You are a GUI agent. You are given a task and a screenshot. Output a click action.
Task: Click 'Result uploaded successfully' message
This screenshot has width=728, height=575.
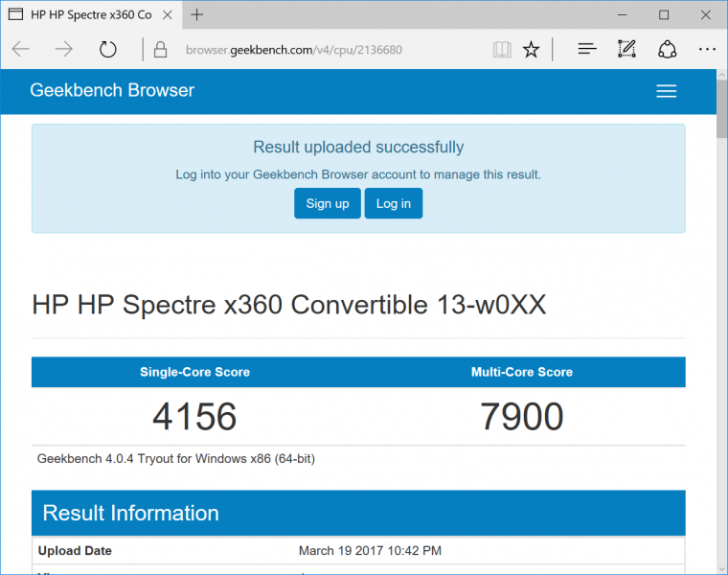click(358, 148)
